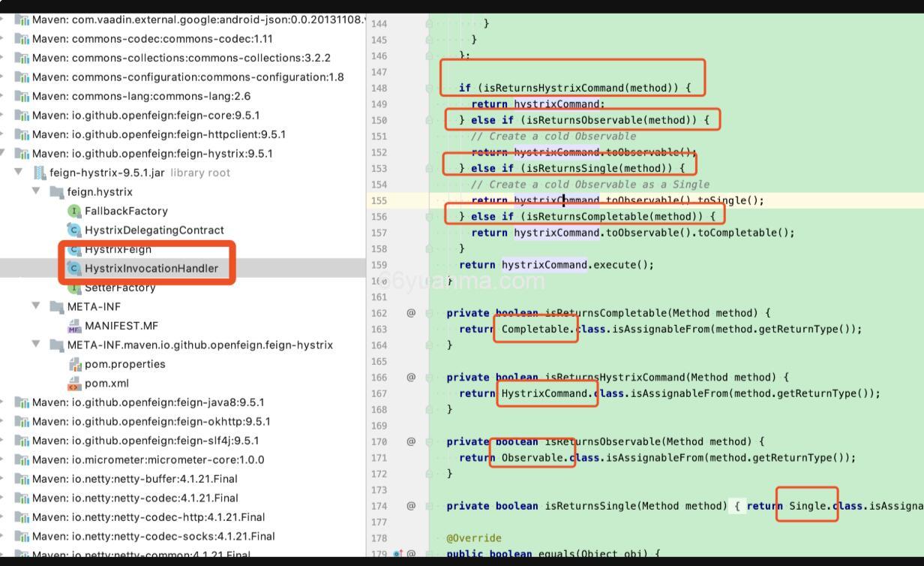Click the @ gutter marker on line 162

411,313
